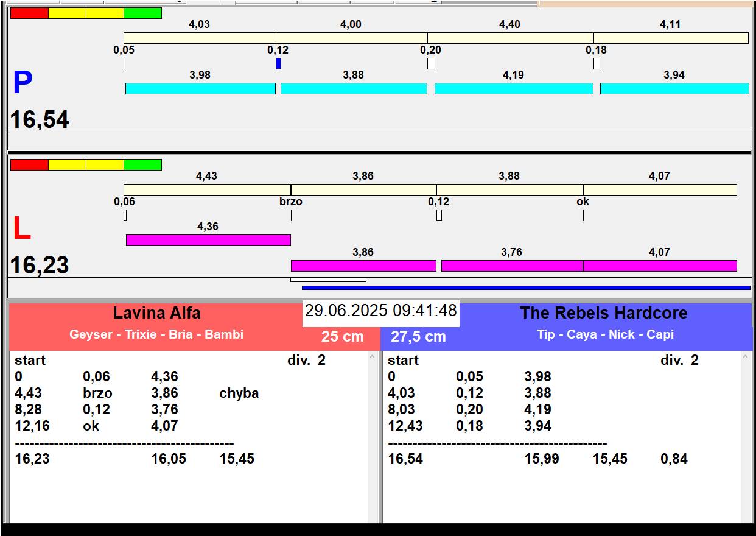
Task: Select the cream 4,11 bar in lane P
Action: 671,38
